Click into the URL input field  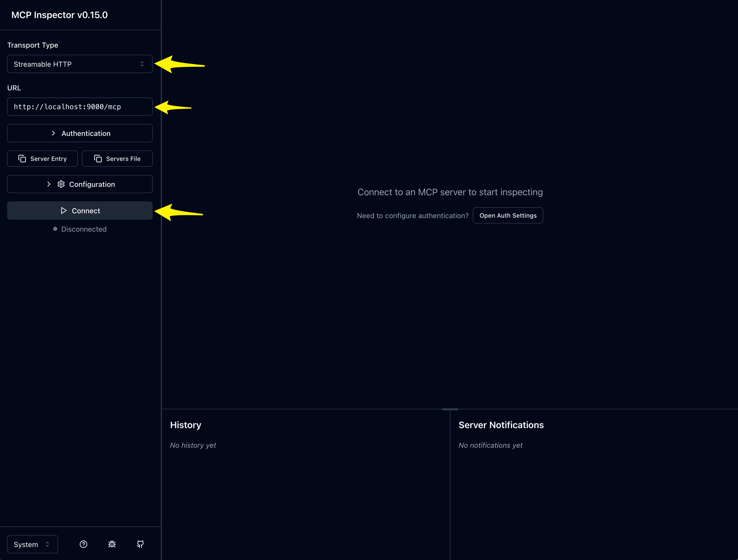pyautogui.click(x=80, y=107)
